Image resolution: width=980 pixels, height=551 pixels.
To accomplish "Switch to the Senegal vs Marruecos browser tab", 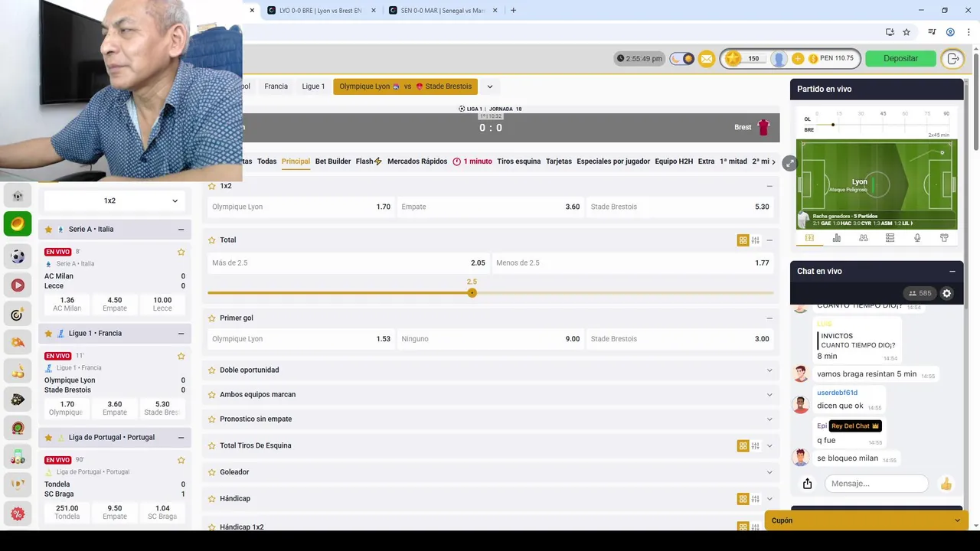I will coord(443,11).
